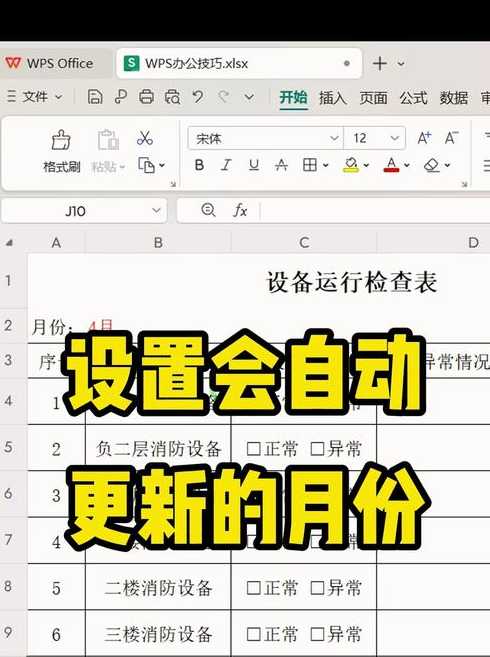Open the copy options arrow
The image size is (490, 657).
click(x=162, y=165)
